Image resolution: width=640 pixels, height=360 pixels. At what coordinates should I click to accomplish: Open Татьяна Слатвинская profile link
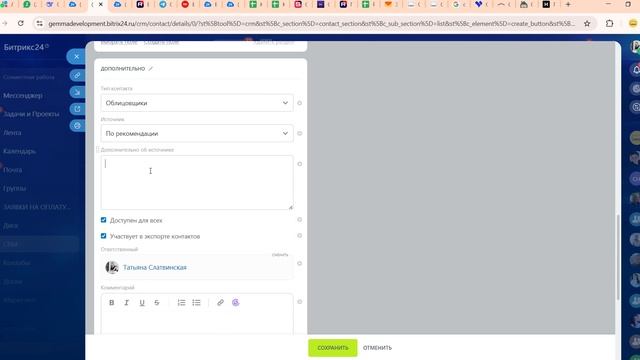coord(155,267)
